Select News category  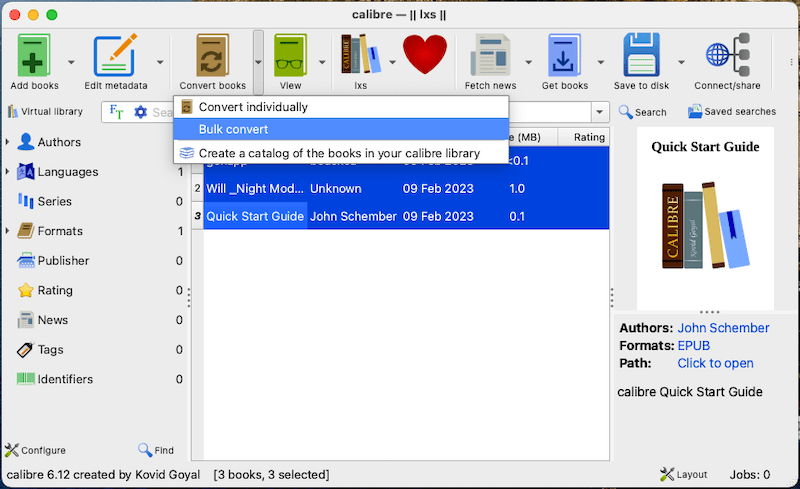(53, 320)
